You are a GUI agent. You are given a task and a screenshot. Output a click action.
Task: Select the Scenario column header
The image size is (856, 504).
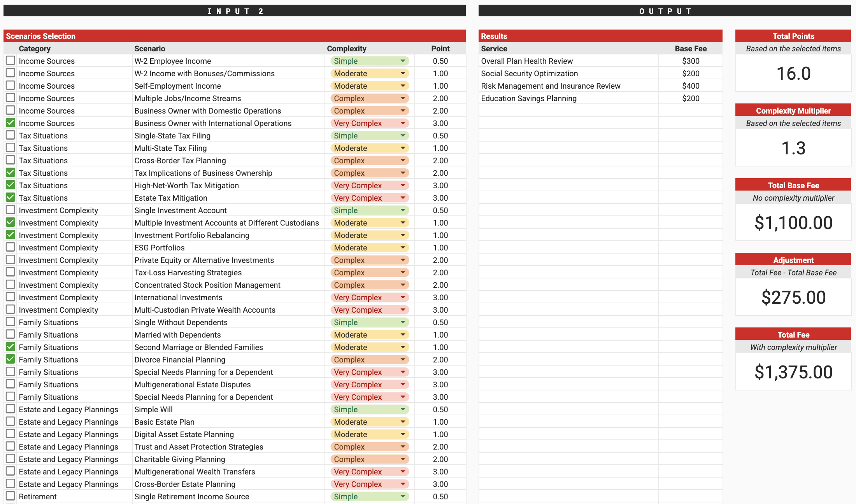click(x=150, y=49)
